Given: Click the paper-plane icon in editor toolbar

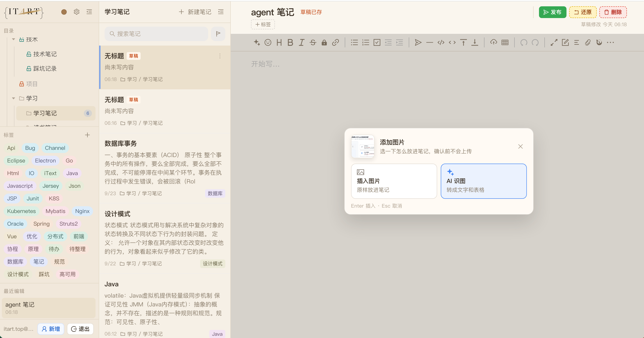Looking at the screenshot, I should pyautogui.click(x=418, y=43).
